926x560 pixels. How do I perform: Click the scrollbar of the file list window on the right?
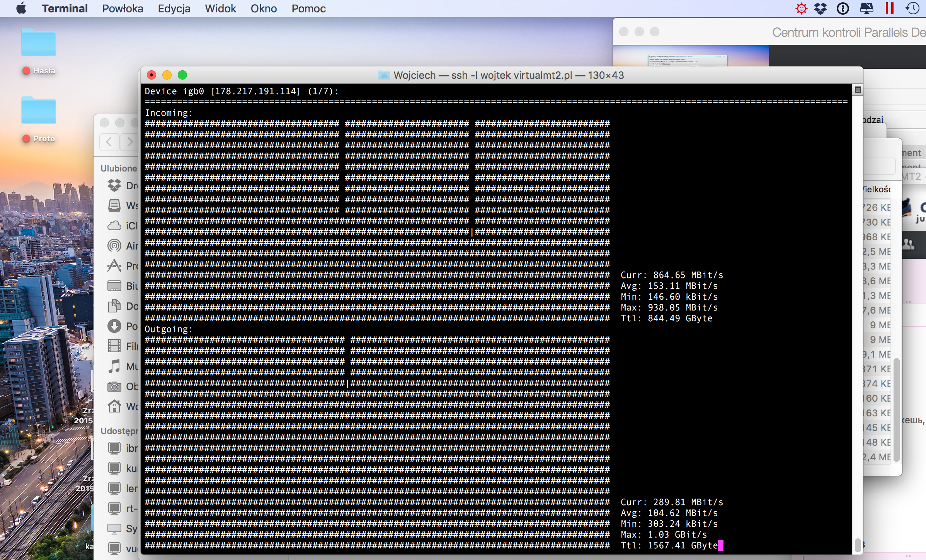click(x=897, y=409)
